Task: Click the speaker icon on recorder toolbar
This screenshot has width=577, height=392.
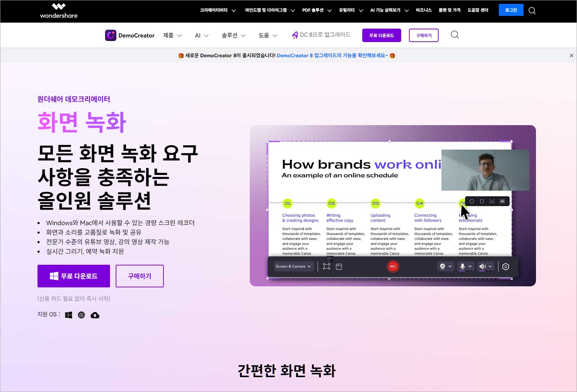Action: click(x=482, y=266)
